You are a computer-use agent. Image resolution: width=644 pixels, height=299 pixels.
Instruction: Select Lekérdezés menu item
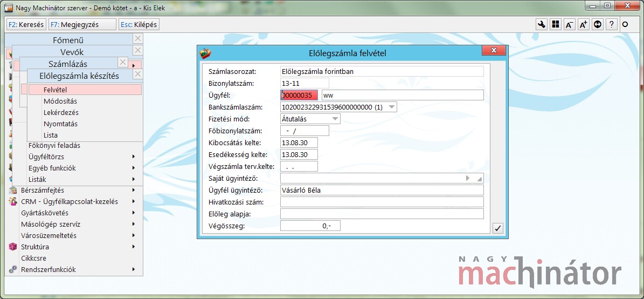pyautogui.click(x=85, y=112)
